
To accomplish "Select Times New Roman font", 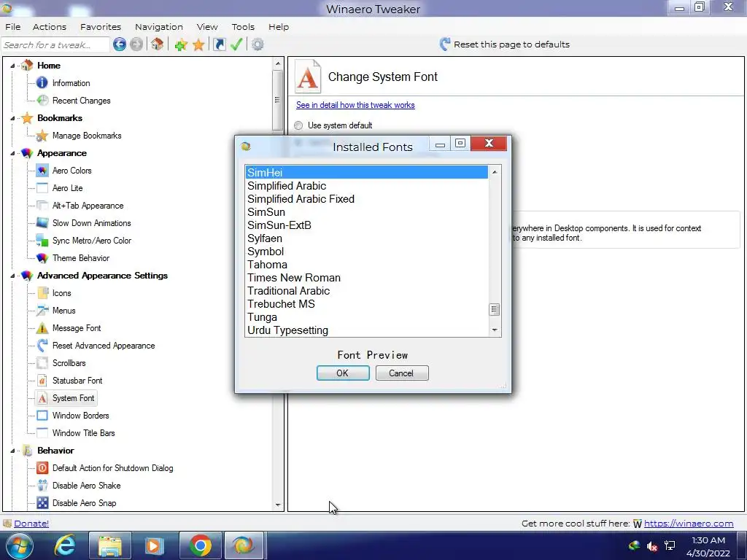I will pyautogui.click(x=366, y=278).
